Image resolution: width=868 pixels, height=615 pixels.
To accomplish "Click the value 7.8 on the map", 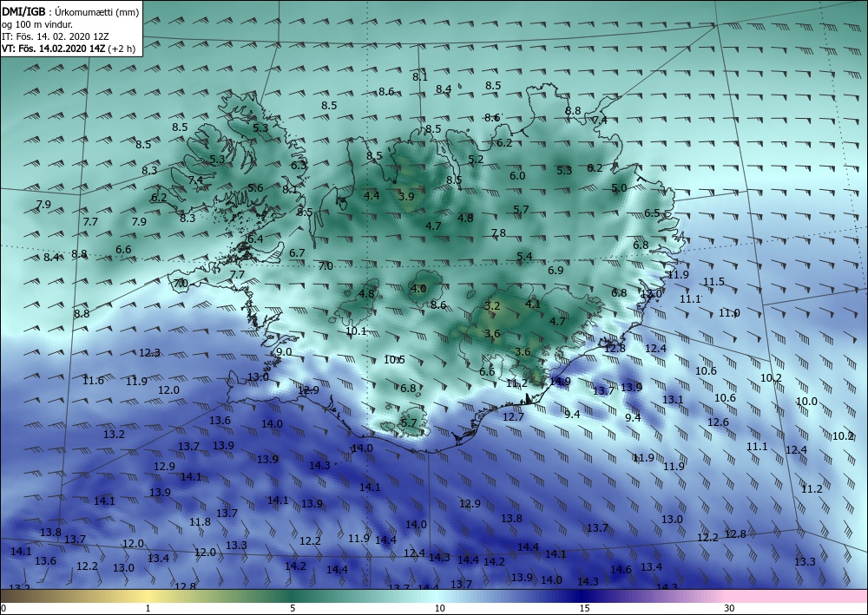I will coord(498,232).
